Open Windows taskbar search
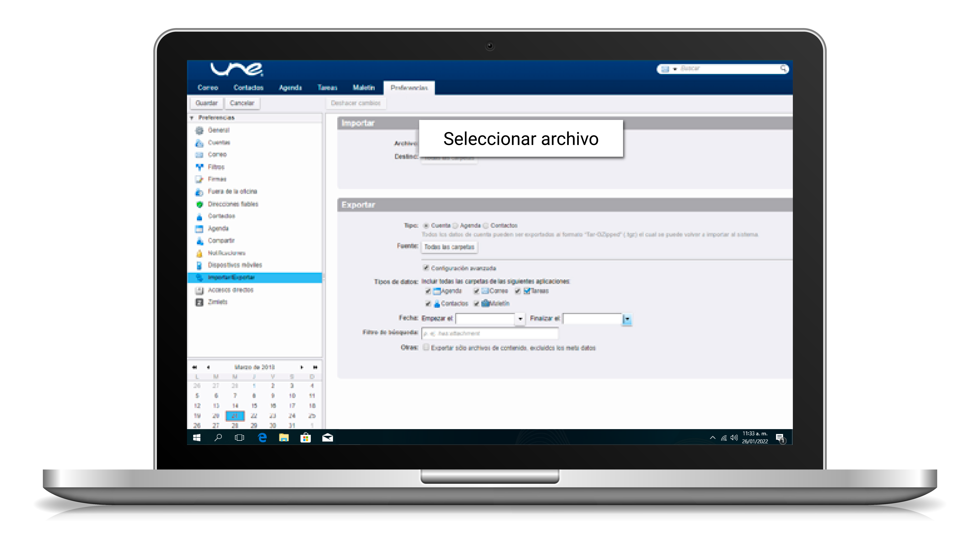 (218, 438)
